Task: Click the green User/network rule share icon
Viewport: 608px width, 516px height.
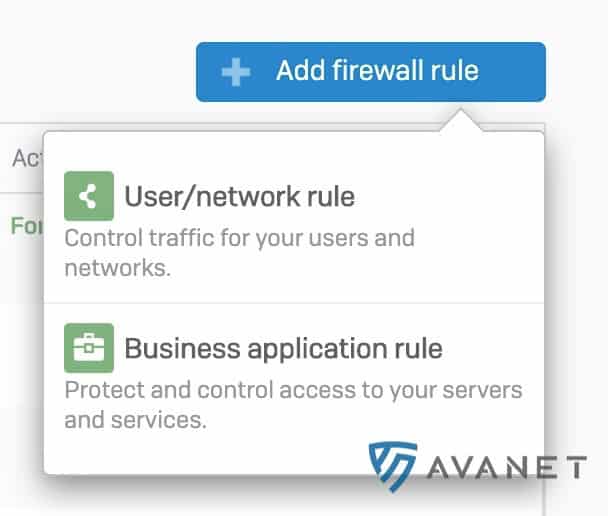Action: [89, 196]
